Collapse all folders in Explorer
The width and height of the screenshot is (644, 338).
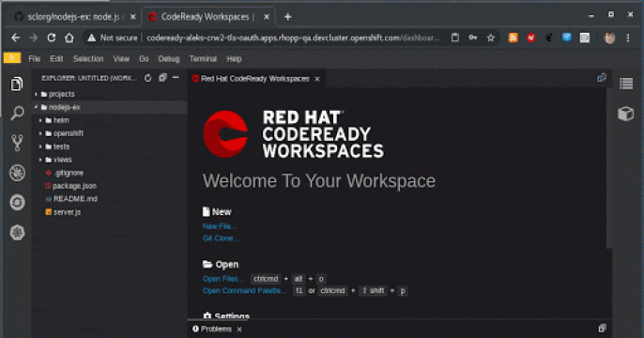pos(162,78)
